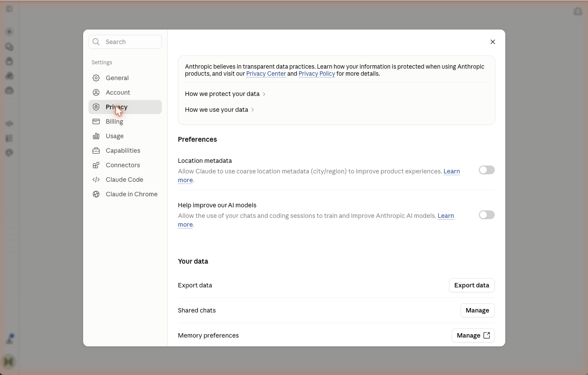
Task: Toggle Help improve our AI models switch
Action: coord(487,215)
